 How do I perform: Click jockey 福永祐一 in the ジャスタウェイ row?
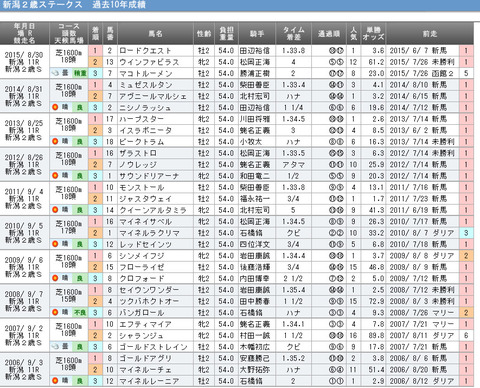(x=255, y=199)
